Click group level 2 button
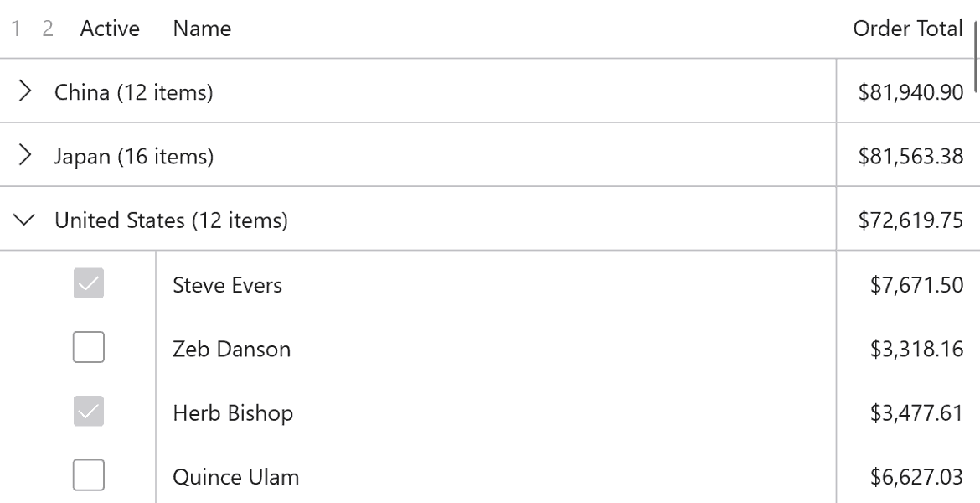This screenshot has height=503, width=980. pos(48,29)
